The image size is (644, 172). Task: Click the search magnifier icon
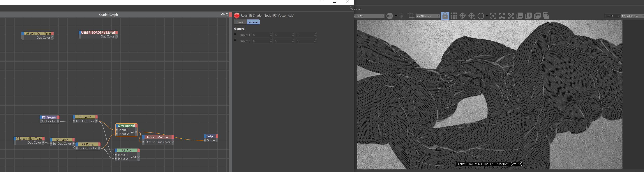click(351, 8)
